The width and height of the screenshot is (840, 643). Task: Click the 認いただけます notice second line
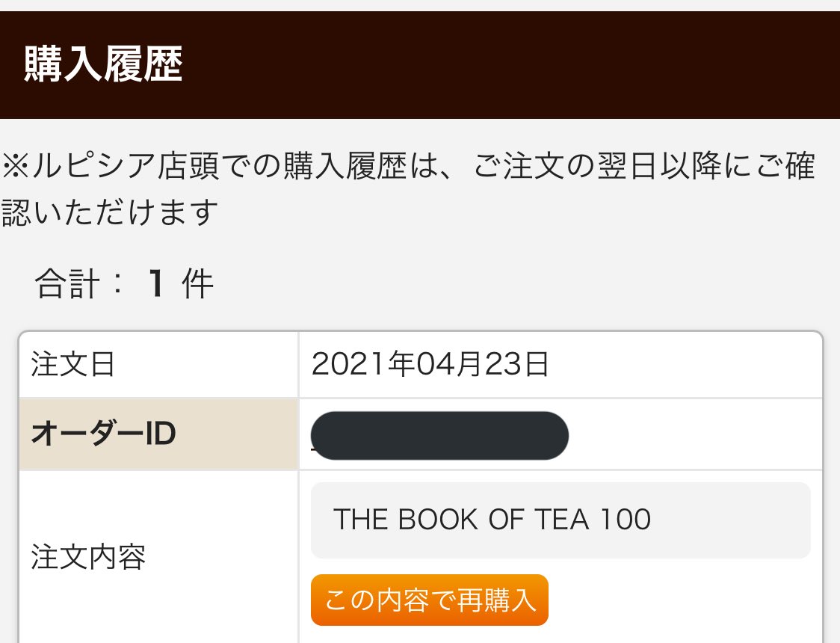coord(111,212)
